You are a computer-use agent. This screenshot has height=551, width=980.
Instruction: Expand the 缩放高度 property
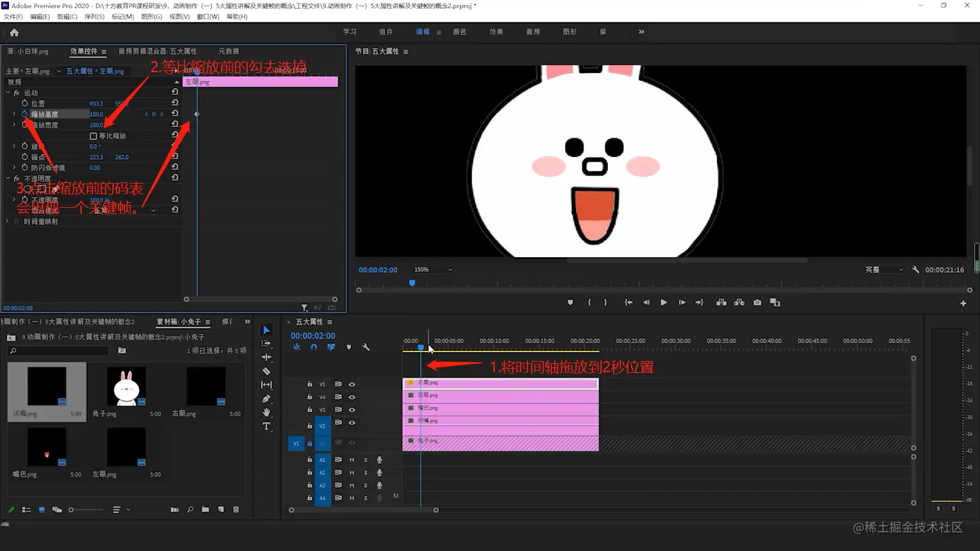tap(14, 114)
